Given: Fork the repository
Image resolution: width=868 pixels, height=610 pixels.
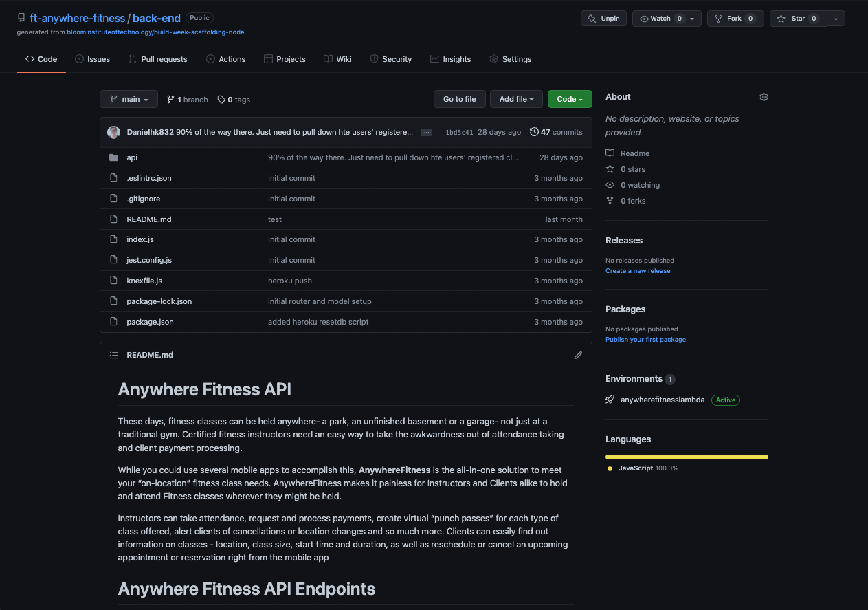Looking at the screenshot, I should (x=735, y=19).
